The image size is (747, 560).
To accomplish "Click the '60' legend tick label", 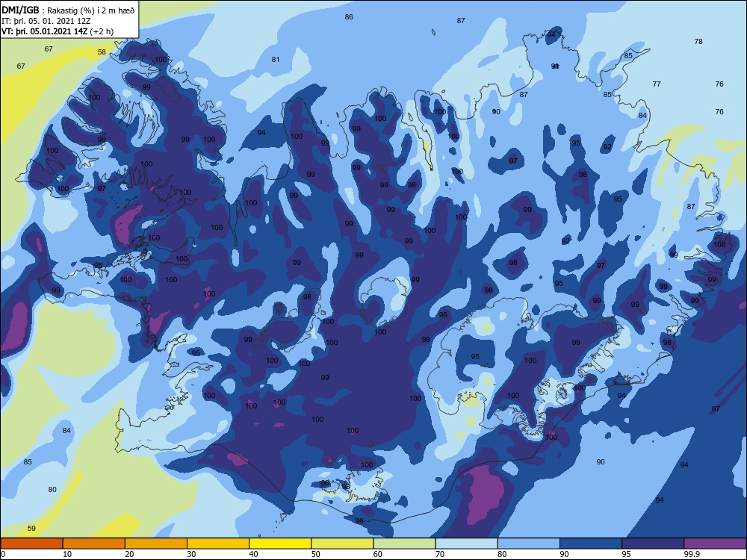I will [x=378, y=554].
